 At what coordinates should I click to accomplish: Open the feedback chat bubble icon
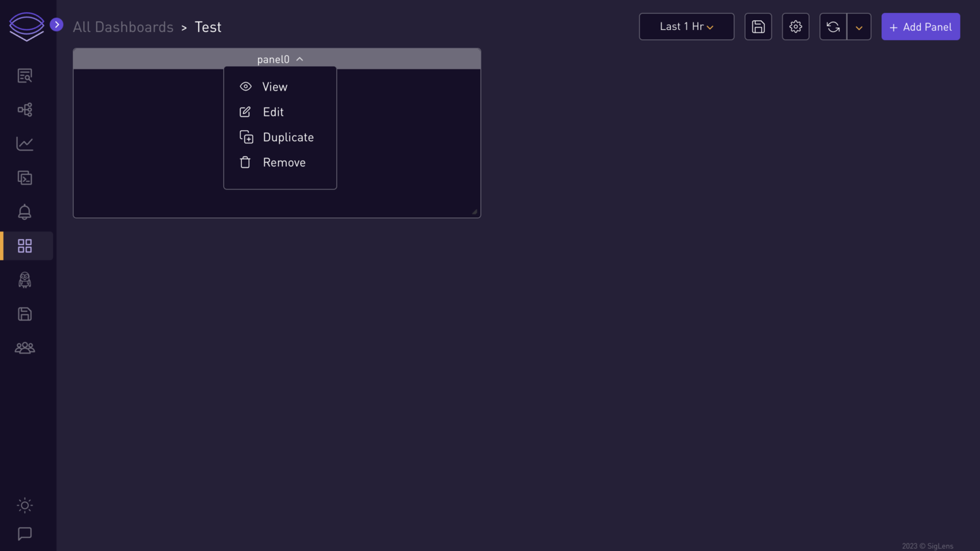click(25, 534)
